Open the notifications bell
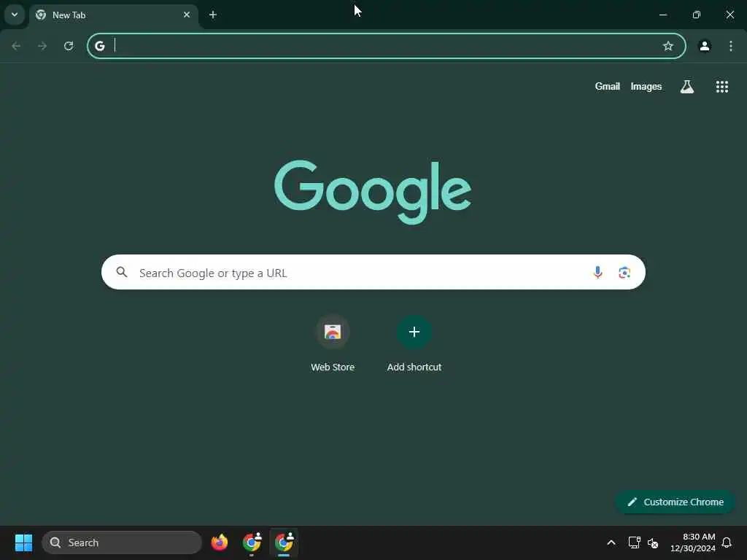This screenshot has width=747, height=560. pyautogui.click(x=727, y=542)
